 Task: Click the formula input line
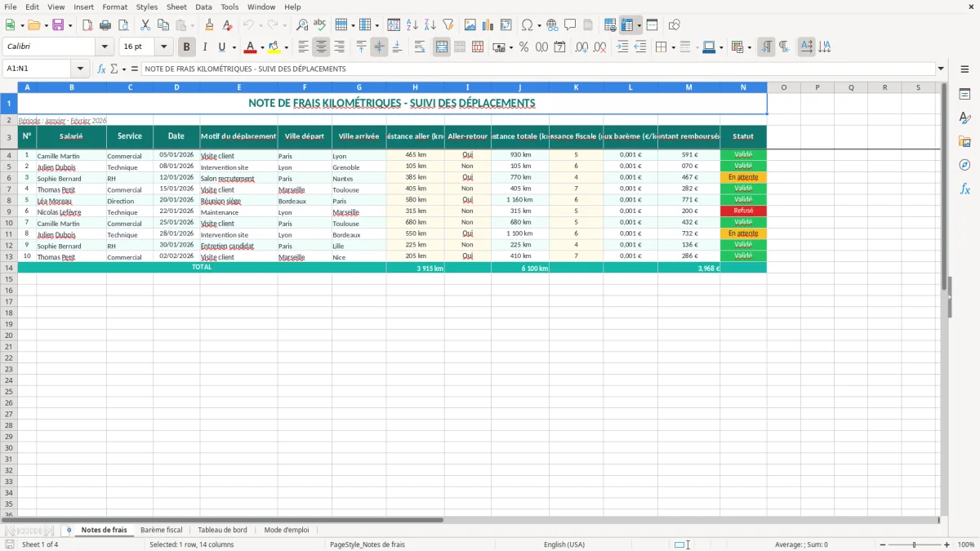click(x=538, y=69)
